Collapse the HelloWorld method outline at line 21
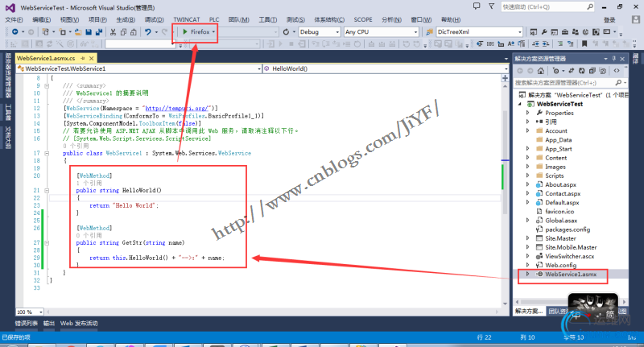644x347 pixels. pyautogui.click(x=47, y=191)
